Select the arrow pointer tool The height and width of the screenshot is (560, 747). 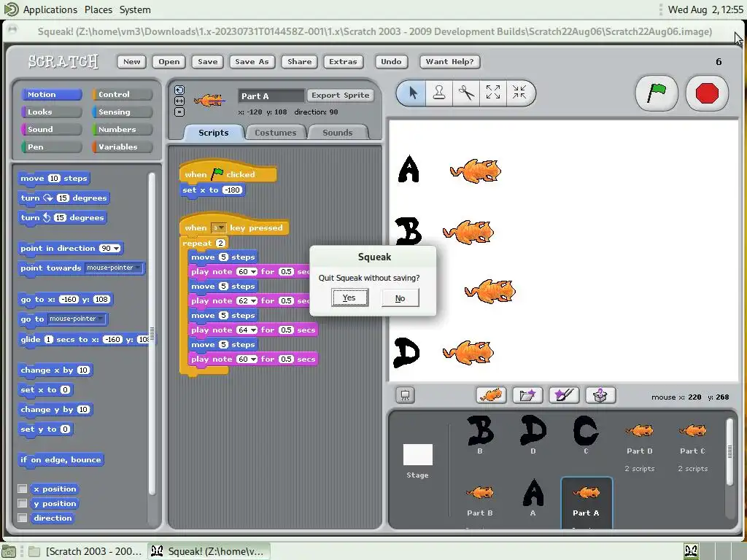click(x=413, y=93)
